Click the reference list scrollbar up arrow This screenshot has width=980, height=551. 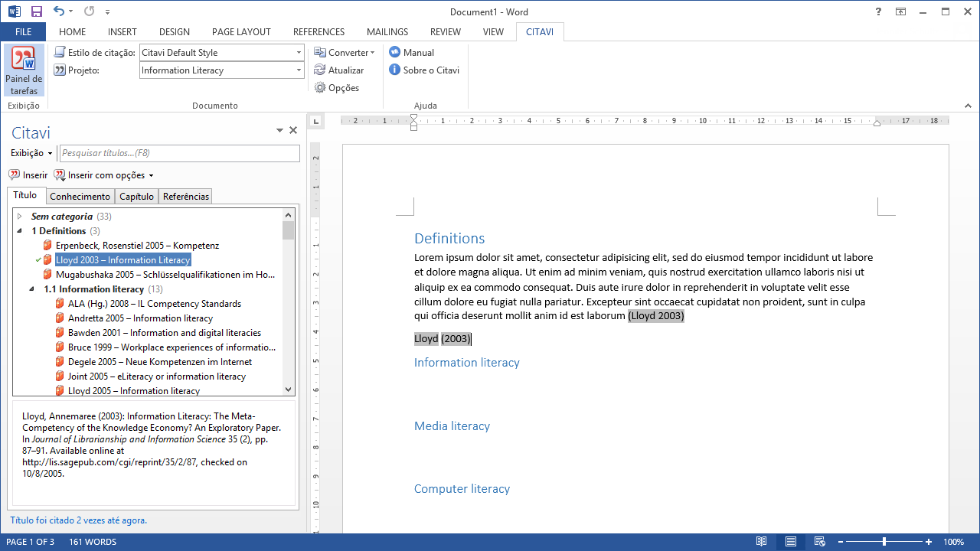pos(289,215)
